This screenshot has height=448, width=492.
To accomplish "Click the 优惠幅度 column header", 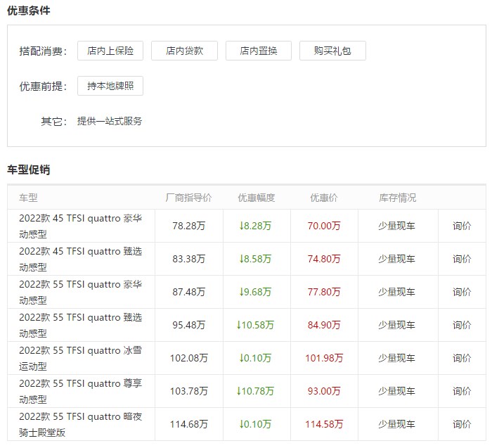I will click(257, 198).
